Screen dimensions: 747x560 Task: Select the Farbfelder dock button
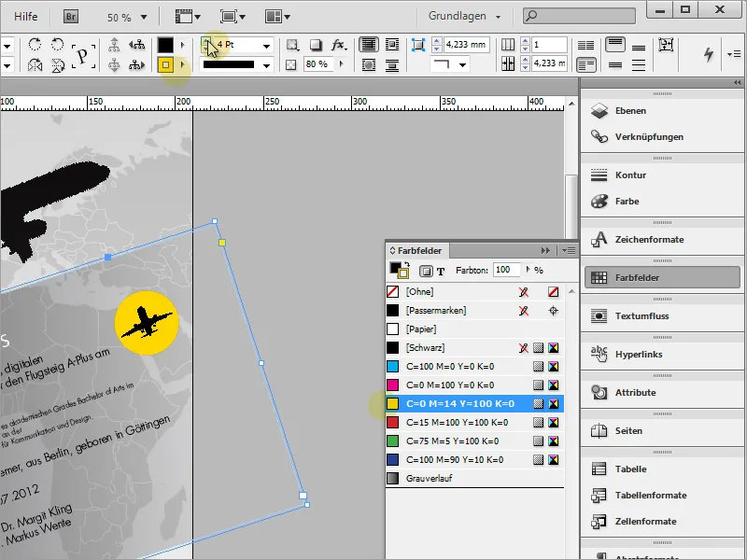662,277
